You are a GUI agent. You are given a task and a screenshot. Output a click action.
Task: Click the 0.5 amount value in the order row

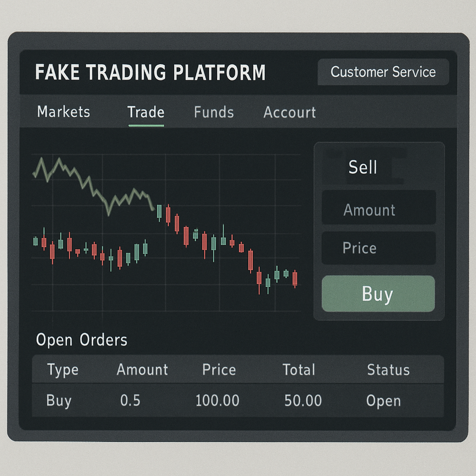pyautogui.click(x=130, y=401)
